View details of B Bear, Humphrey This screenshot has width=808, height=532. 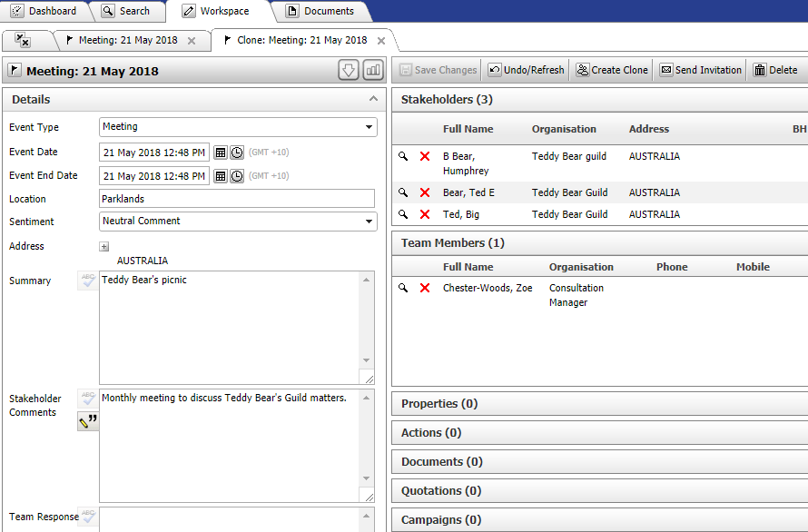tap(403, 155)
